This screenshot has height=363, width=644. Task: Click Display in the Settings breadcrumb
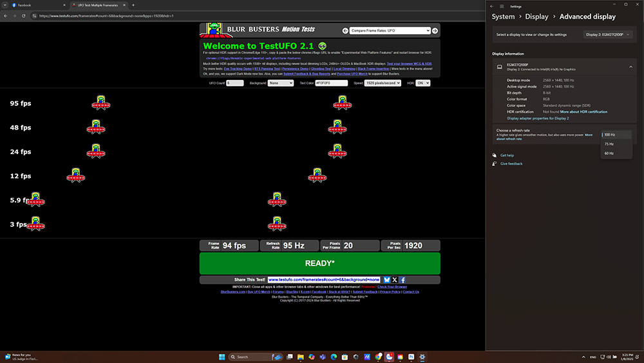point(537,17)
